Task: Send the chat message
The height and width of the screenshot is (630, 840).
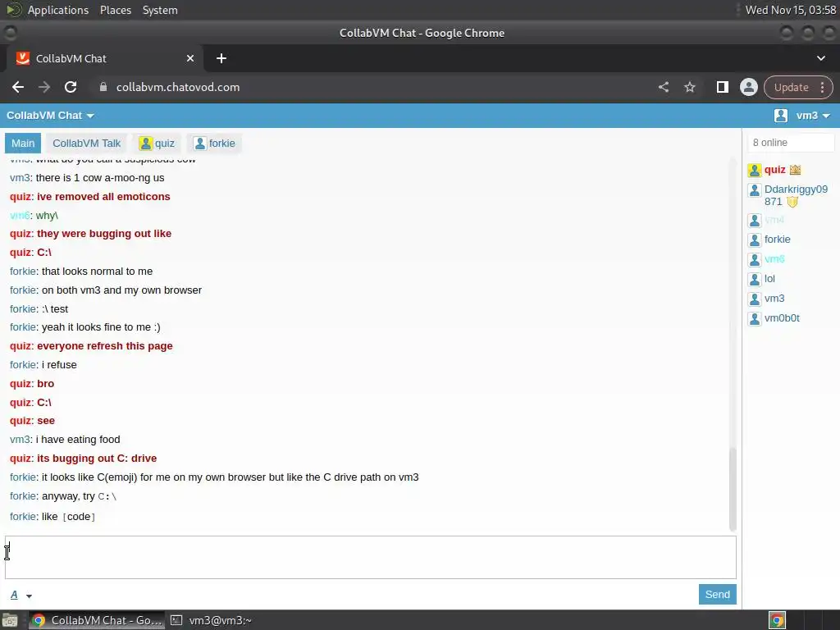Action: click(x=717, y=594)
